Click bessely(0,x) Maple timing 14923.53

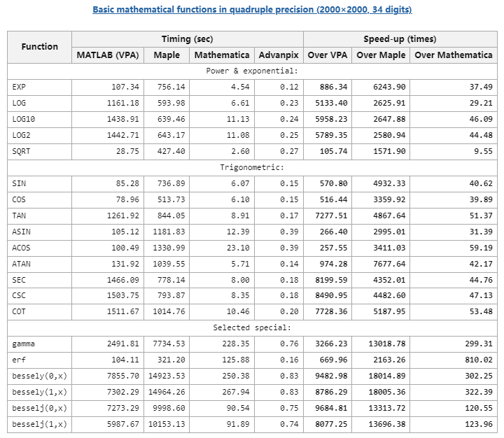pos(167,376)
